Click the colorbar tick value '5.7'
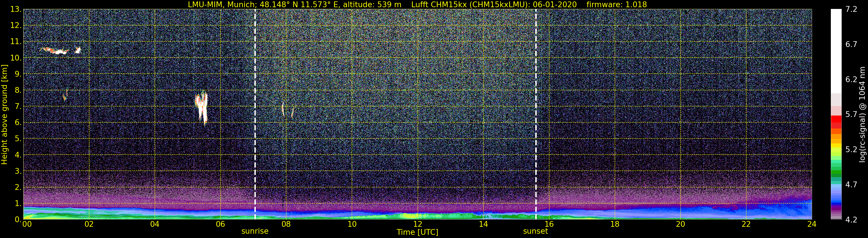The width and height of the screenshot is (868, 238). (x=851, y=114)
